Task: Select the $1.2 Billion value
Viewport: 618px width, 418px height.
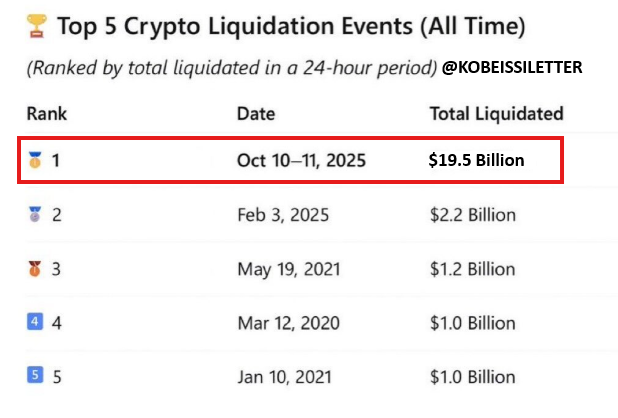Action: [472, 269]
